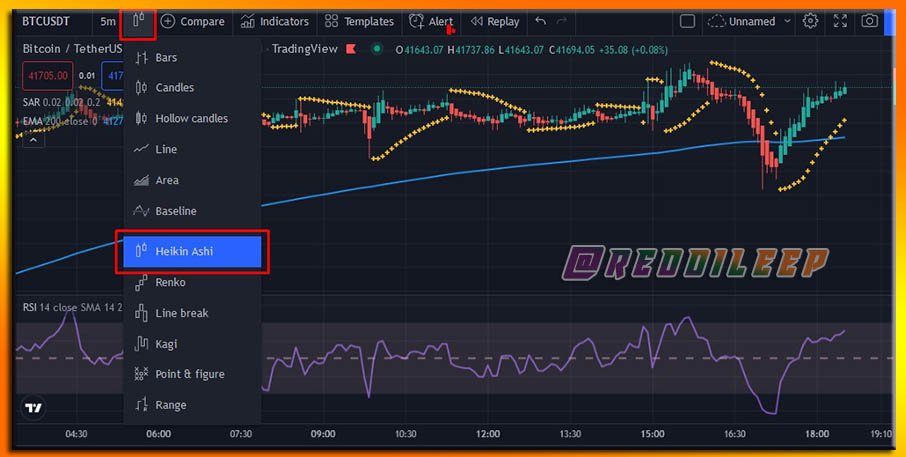The height and width of the screenshot is (457, 906).
Task: Open indicator Templates
Action: (x=359, y=21)
